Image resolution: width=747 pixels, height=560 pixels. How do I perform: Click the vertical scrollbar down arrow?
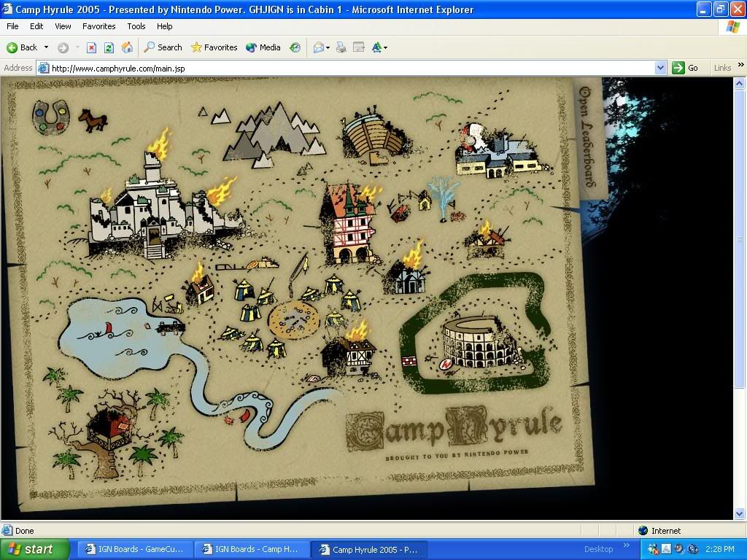coord(740,513)
